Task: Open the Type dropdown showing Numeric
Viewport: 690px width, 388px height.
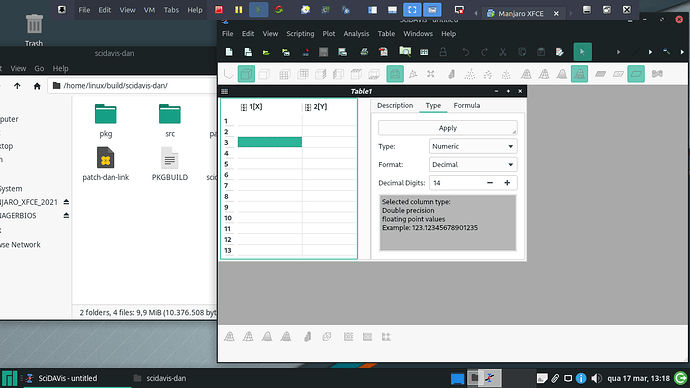Action: (x=473, y=146)
